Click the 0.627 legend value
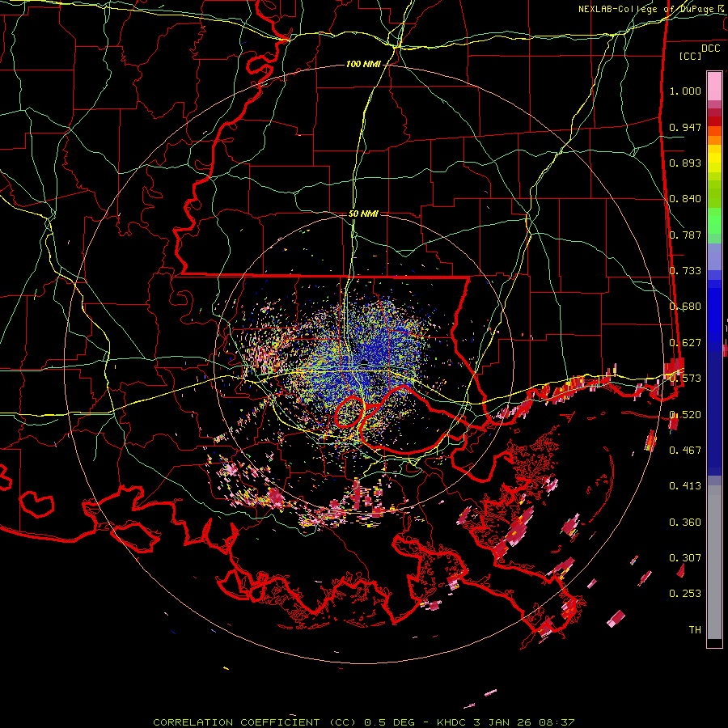 tap(685, 343)
